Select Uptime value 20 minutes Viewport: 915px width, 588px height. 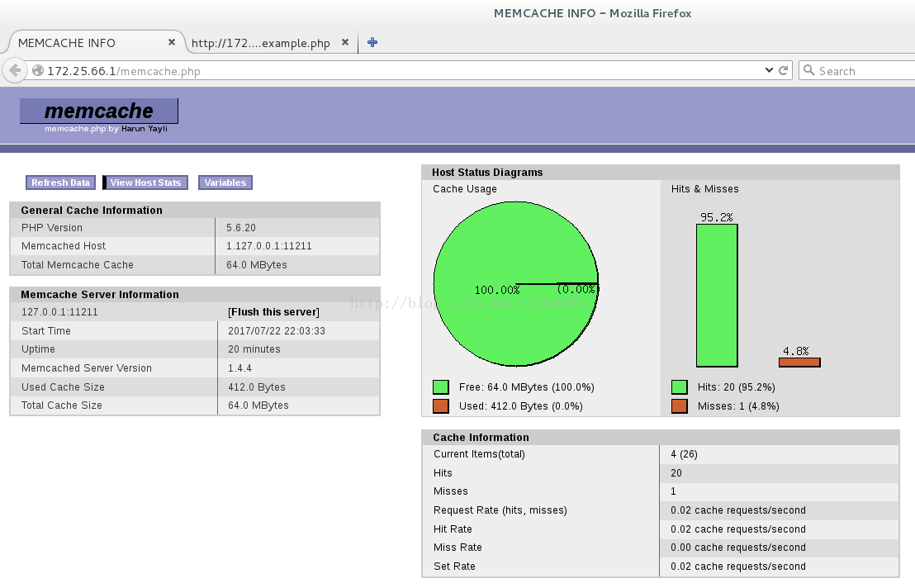point(254,349)
